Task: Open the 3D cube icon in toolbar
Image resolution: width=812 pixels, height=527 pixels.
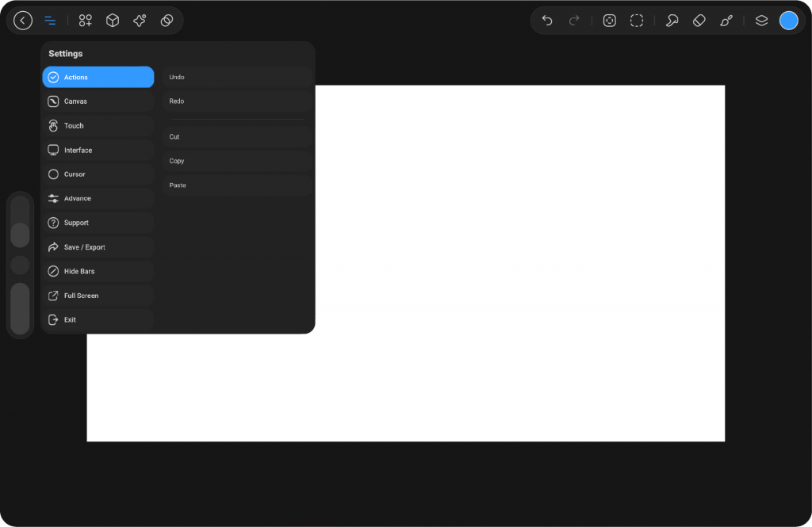Action: coord(113,21)
